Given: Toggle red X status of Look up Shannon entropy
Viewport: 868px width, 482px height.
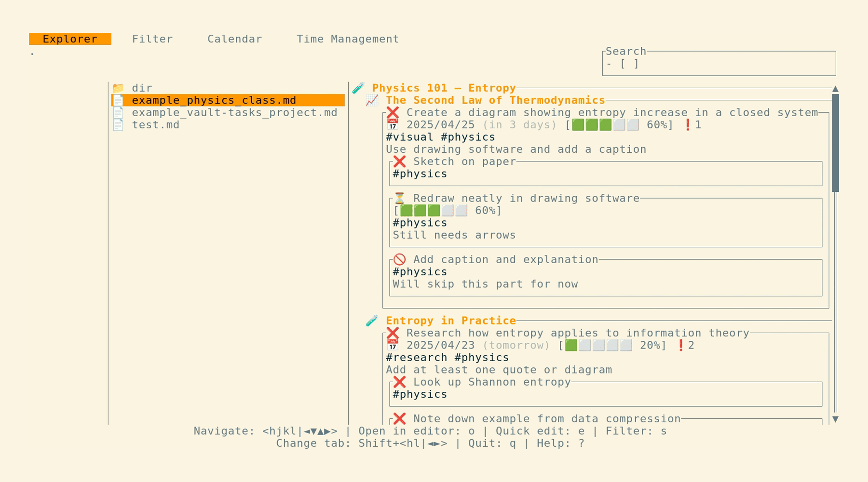Looking at the screenshot, I should [399, 382].
